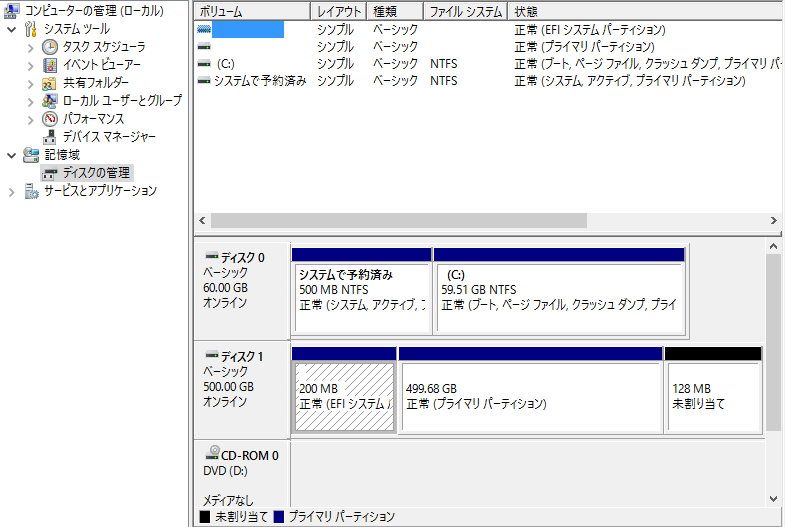Expand Services and Applications (サービスとアプリケーション) node

(x=11, y=191)
